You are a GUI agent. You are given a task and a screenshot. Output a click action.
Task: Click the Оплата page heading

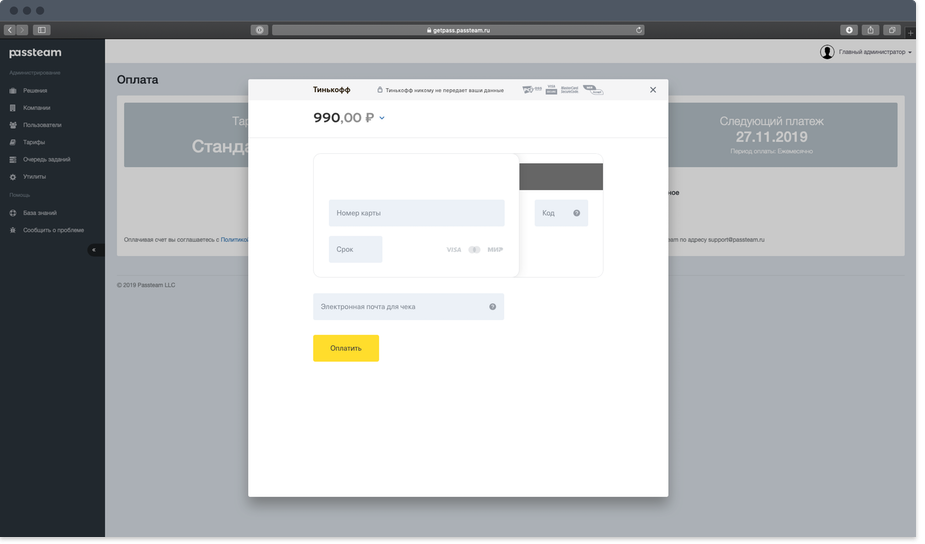click(137, 80)
